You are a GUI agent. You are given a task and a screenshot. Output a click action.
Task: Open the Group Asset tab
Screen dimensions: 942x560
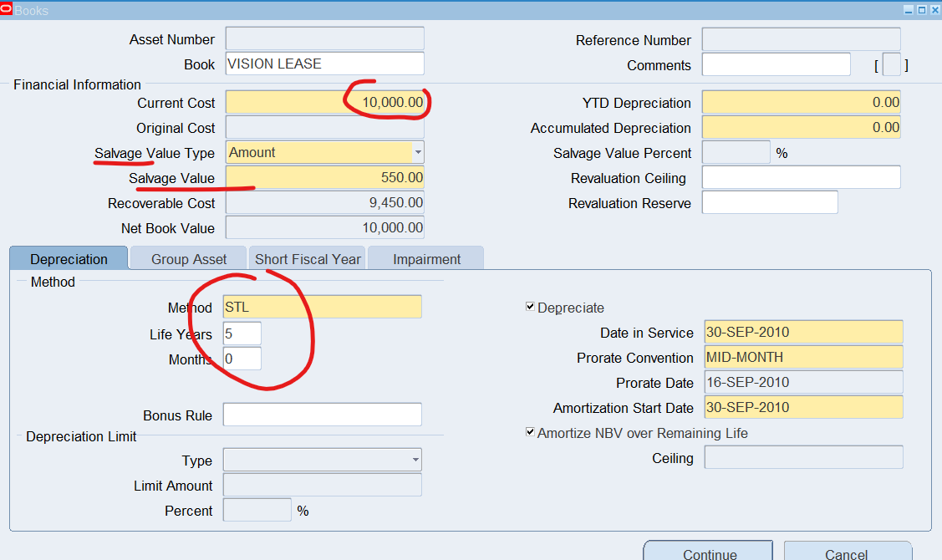(x=189, y=259)
